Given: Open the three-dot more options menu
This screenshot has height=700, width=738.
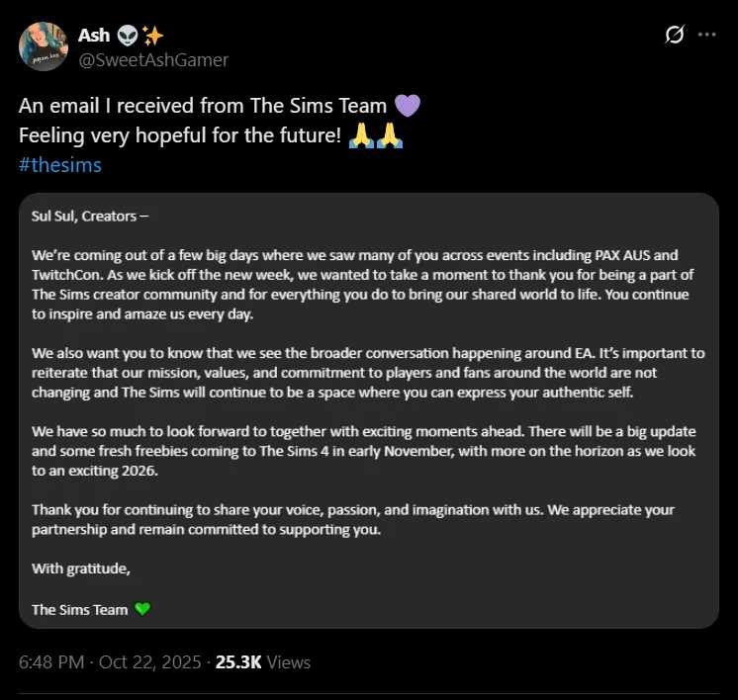Looking at the screenshot, I should 706,35.
